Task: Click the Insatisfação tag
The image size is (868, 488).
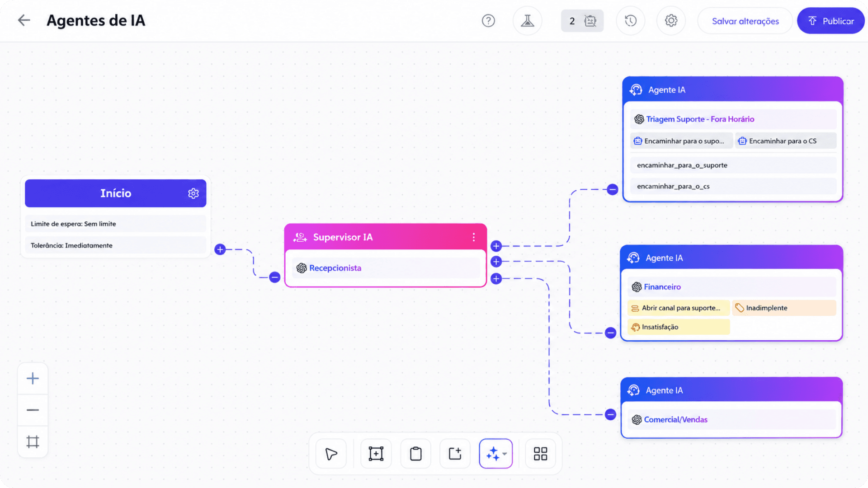Action: pos(679,327)
